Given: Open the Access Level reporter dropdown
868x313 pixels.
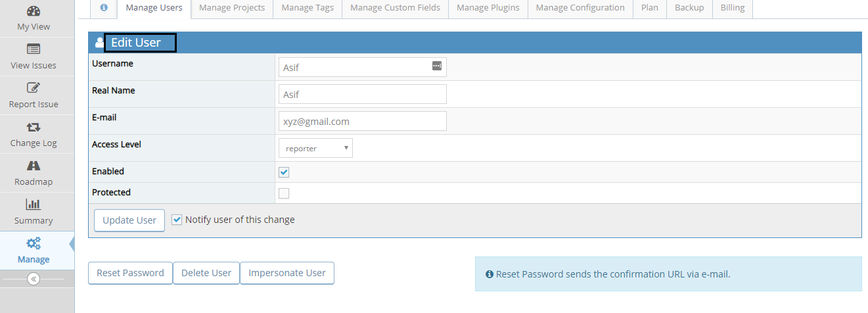Looking at the screenshot, I should [x=315, y=149].
